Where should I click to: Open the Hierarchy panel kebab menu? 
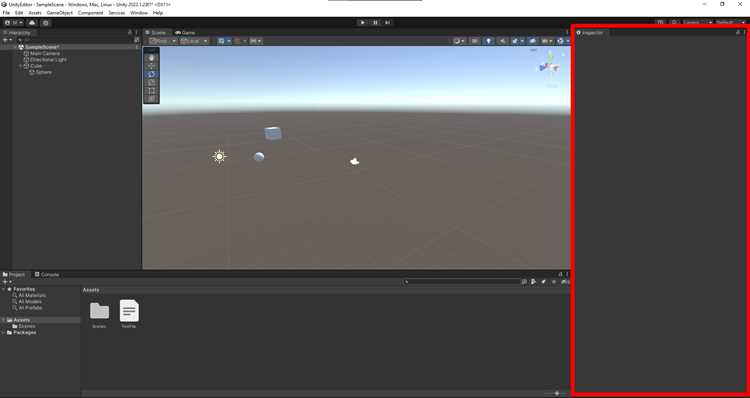pyautogui.click(x=136, y=33)
